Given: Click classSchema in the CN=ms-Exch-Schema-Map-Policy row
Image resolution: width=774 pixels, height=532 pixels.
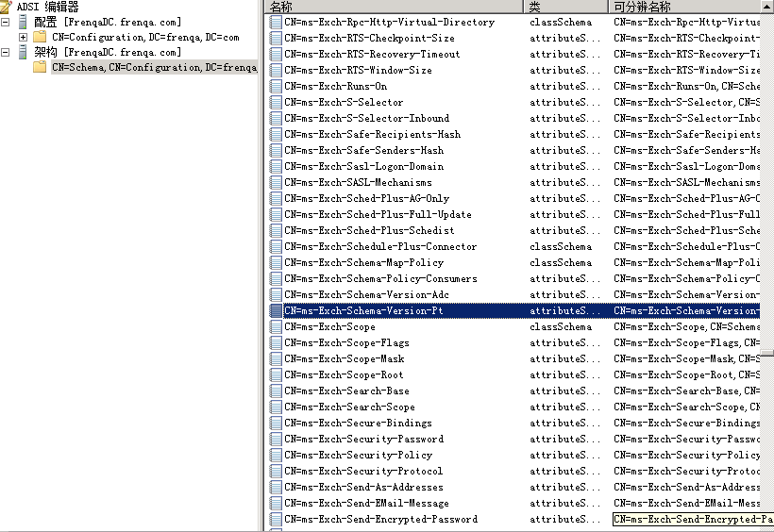Looking at the screenshot, I should coord(561,262).
